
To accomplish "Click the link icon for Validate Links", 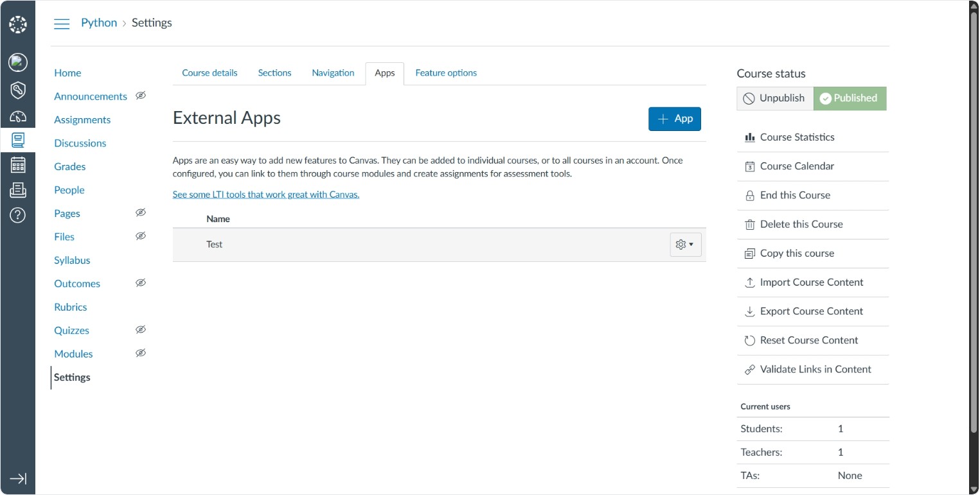I will pos(749,370).
